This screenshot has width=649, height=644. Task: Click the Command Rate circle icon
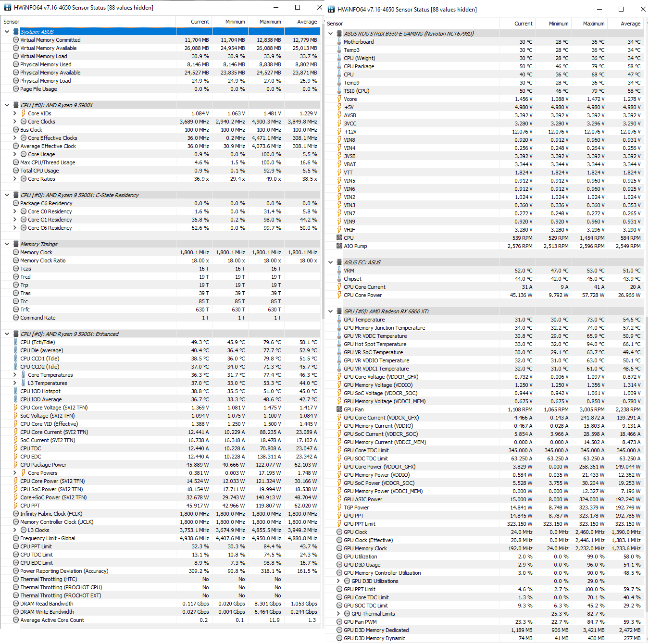click(x=16, y=318)
